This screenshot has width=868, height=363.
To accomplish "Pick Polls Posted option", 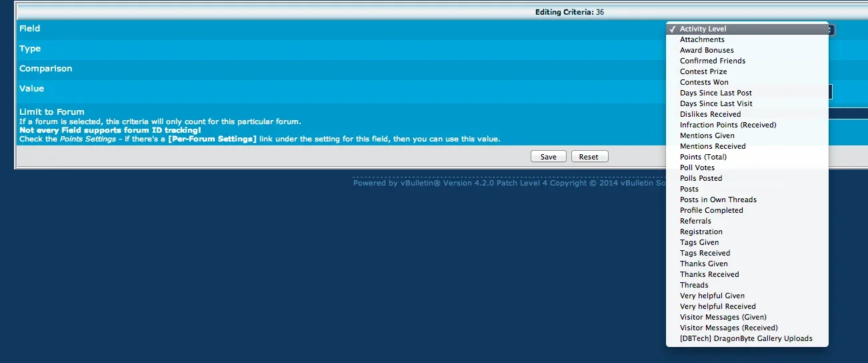I will point(747,178).
